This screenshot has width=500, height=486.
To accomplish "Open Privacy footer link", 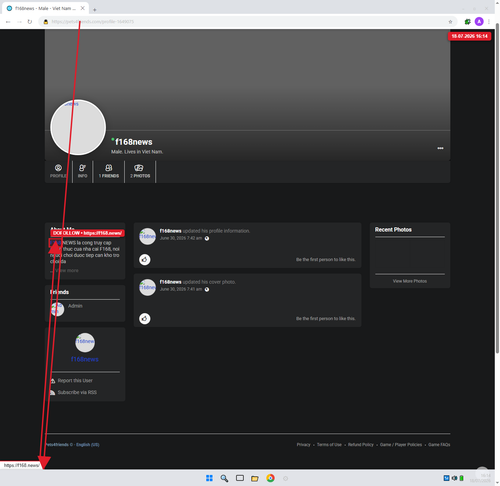I will 303,444.
